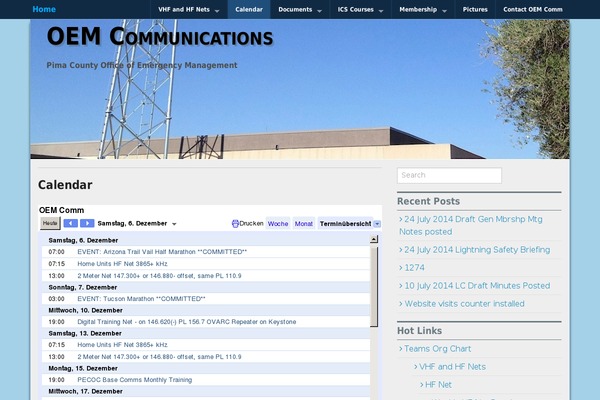The width and height of the screenshot is (600, 400).
Task: Expand Membership menu arrow
Action: tap(444, 11)
